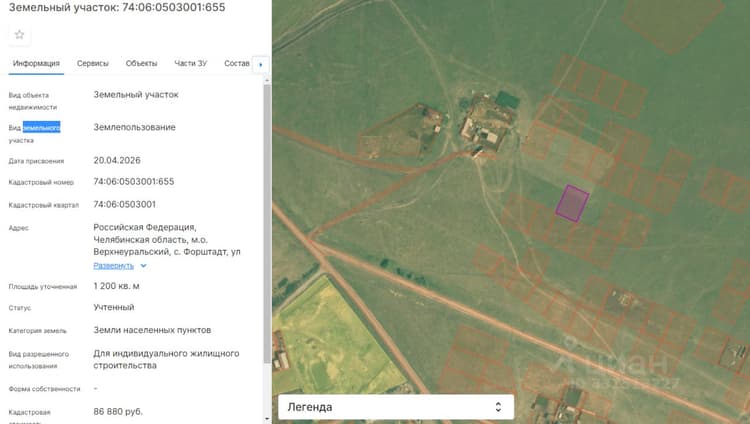This screenshot has height=424, width=750.
Task: Click the label Форма собственности
Action: click(x=44, y=389)
